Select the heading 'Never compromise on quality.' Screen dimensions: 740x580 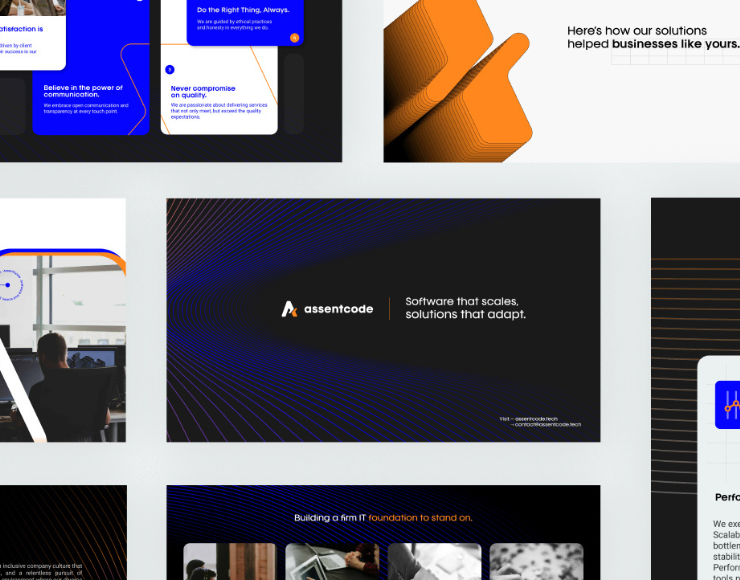[203, 92]
